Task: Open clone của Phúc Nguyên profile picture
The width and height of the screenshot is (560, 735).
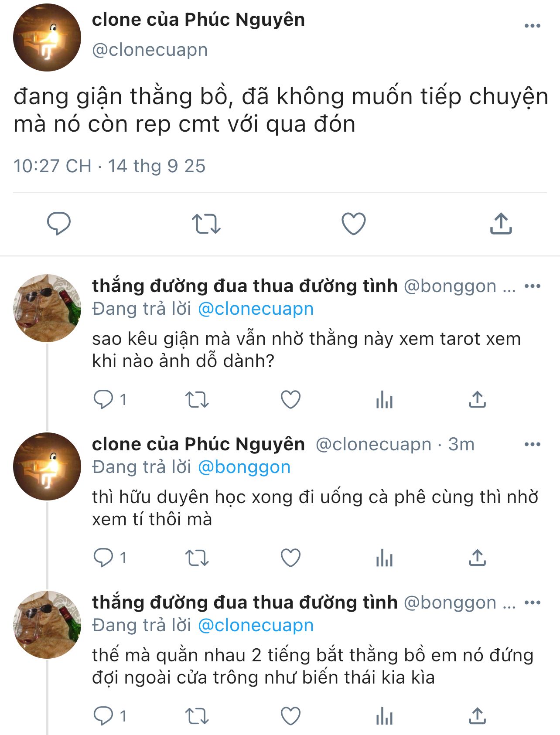Action: click(47, 37)
